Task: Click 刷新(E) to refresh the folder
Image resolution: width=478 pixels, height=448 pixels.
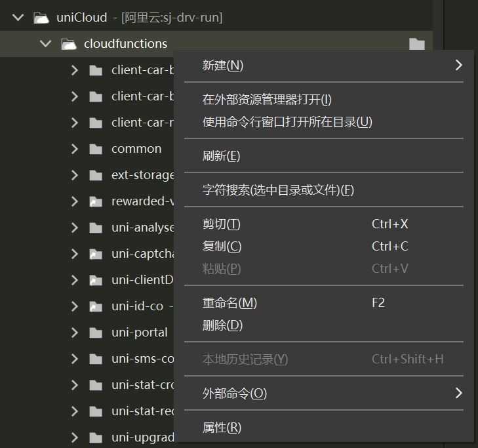Action: [221, 156]
